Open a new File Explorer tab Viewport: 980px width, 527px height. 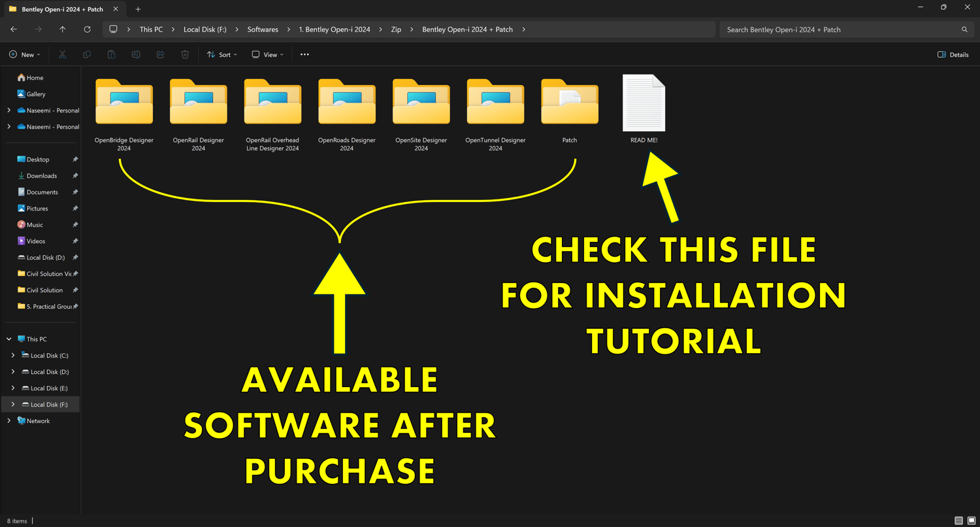click(138, 9)
